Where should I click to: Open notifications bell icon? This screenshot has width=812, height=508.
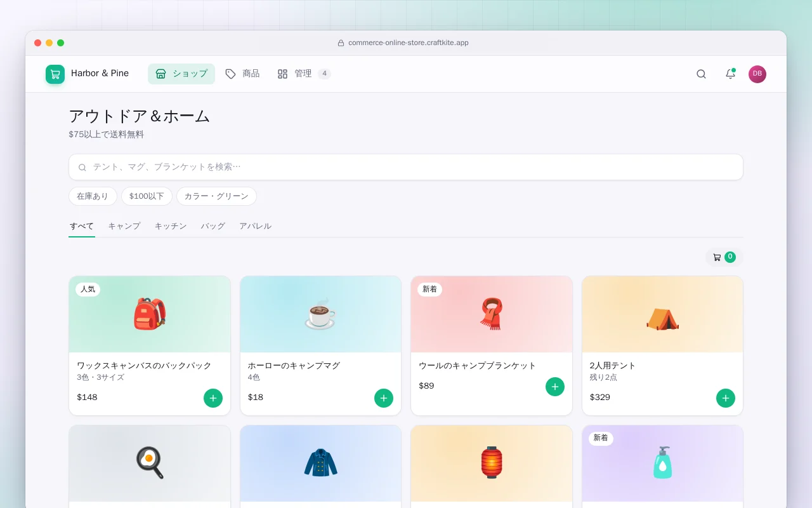pyautogui.click(x=730, y=74)
